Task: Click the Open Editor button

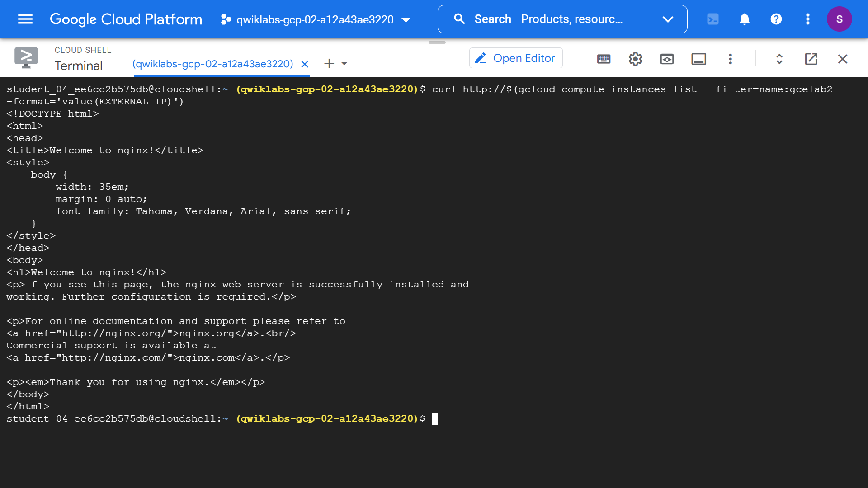Action: point(516,58)
